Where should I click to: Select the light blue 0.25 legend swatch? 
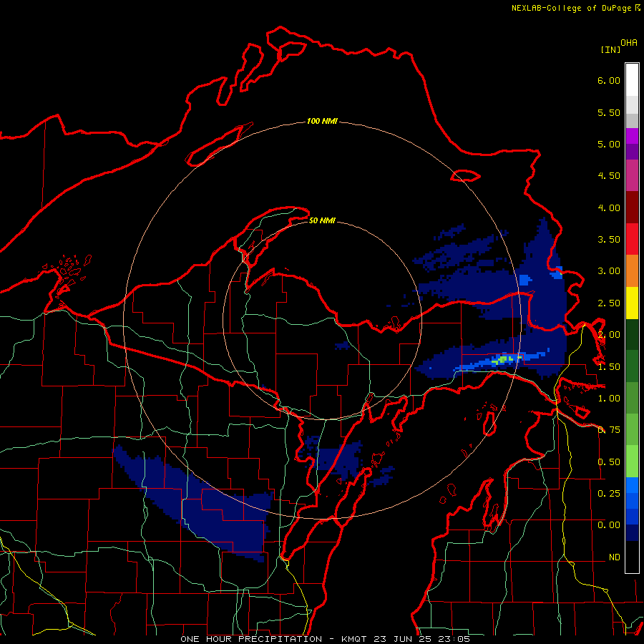[x=632, y=485]
